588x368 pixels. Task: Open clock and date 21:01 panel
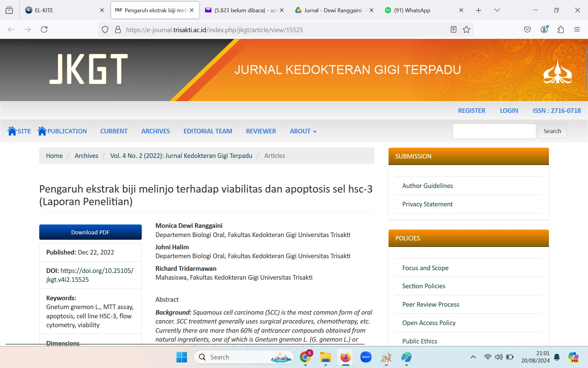[x=535, y=357]
